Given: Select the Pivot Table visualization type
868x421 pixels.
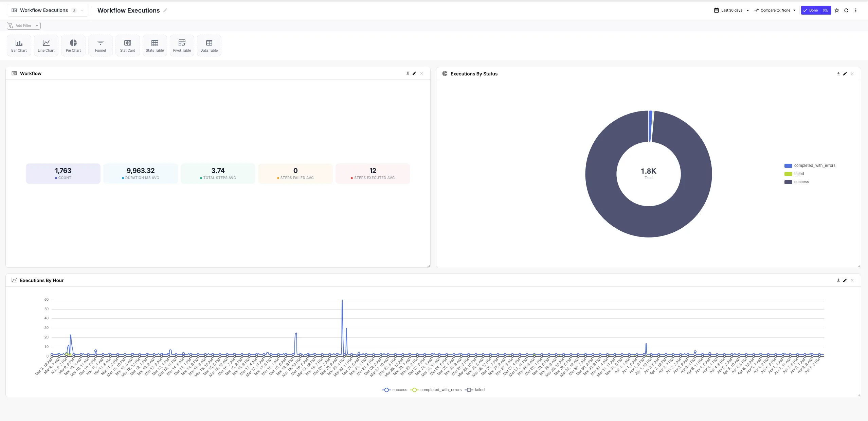Looking at the screenshot, I should click(x=182, y=45).
